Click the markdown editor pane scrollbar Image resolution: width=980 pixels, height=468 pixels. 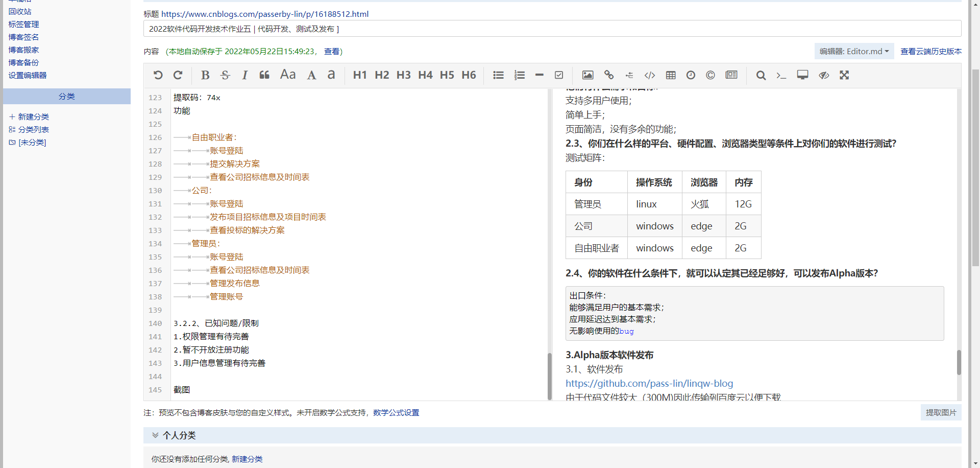pyautogui.click(x=550, y=376)
